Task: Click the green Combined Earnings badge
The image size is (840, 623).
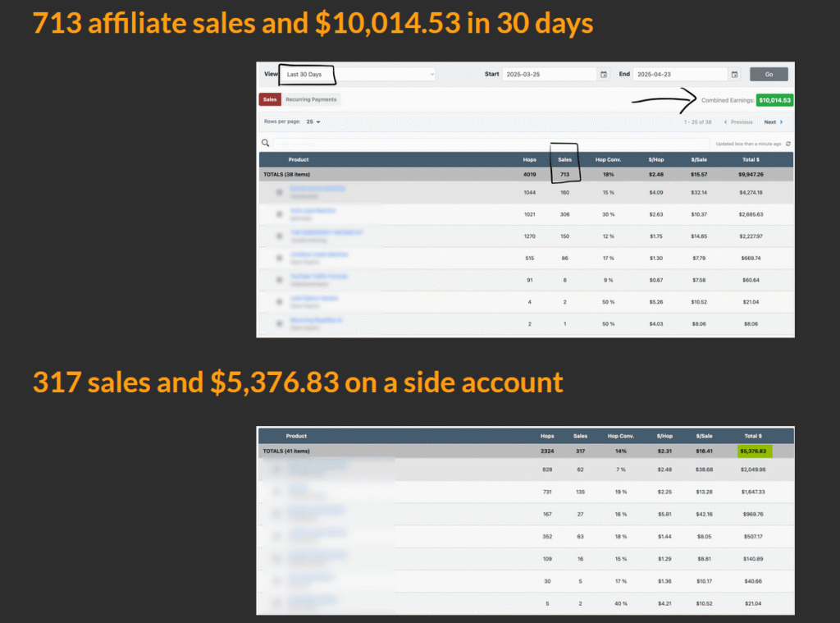Action: tap(774, 100)
